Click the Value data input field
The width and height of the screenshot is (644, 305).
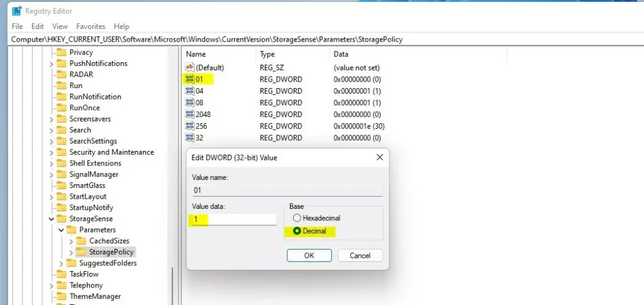(x=234, y=219)
